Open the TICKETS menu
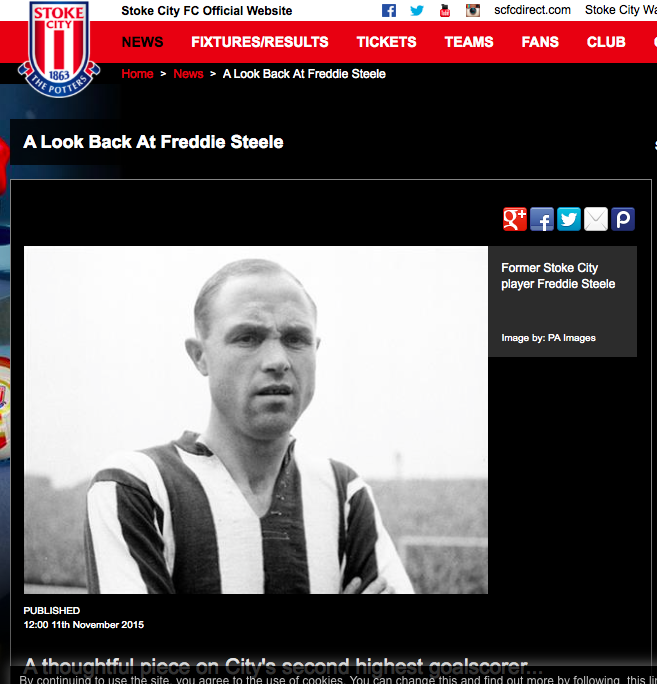The width and height of the screenshot is (657, 684). click(387, 42)
